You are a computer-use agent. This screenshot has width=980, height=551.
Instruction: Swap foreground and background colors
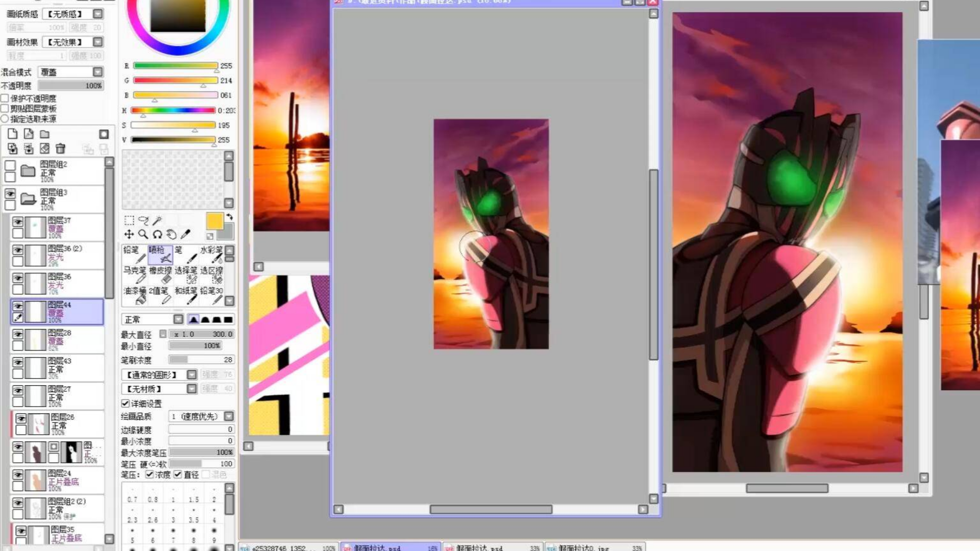point(229,217)
